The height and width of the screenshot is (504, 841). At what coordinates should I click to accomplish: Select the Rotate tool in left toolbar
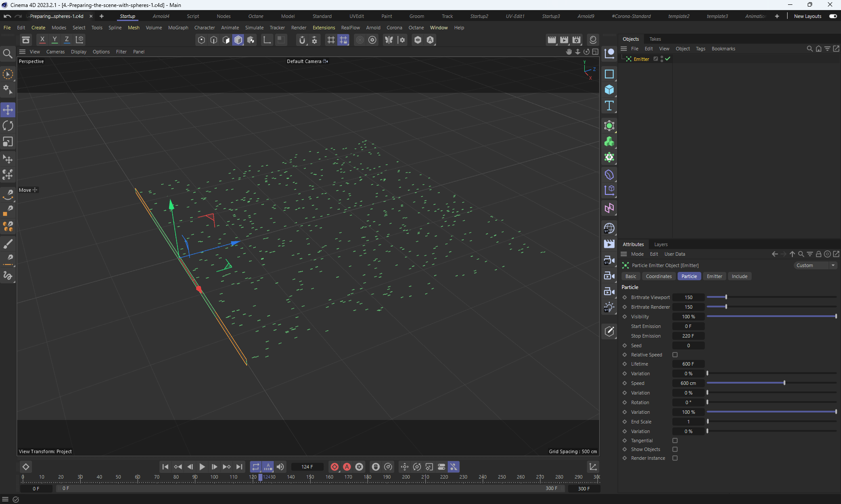click(8, 126)
